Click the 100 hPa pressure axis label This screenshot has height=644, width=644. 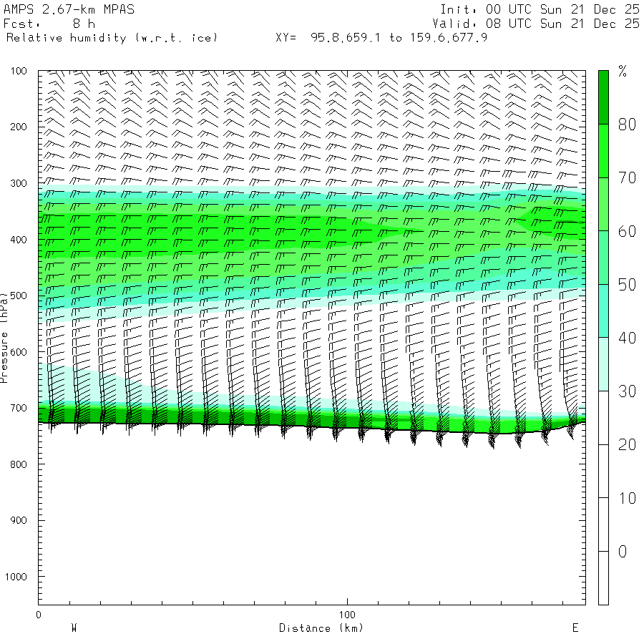[x=19, y=71]
